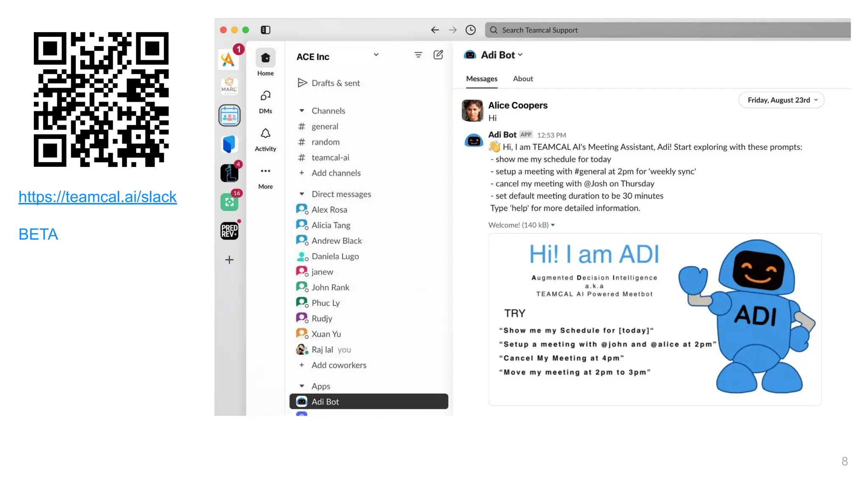The image size is (868, 488).
Task: Compose a new message
Action: [438, 55]
